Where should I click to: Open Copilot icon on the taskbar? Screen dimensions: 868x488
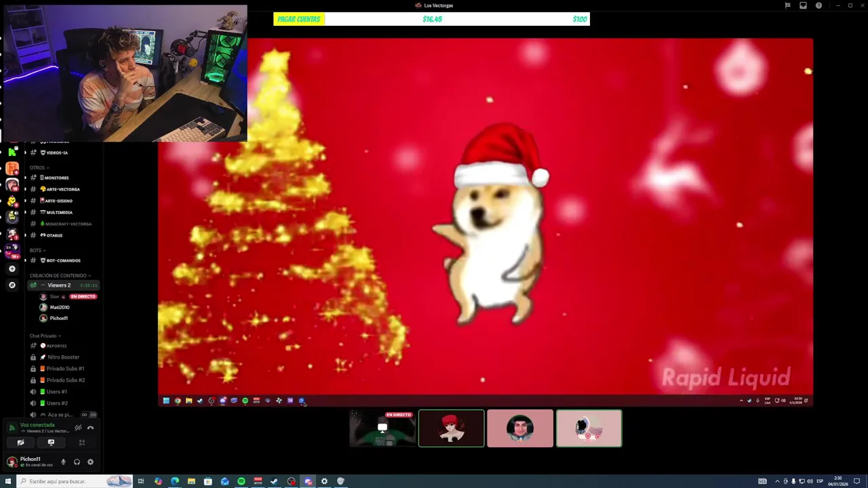(x=158, y=481)
